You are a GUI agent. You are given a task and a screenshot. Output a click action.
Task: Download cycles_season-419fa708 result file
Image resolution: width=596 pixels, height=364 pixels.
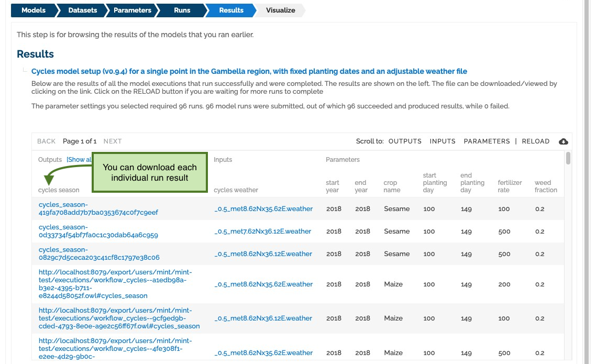tap(98, 208)
